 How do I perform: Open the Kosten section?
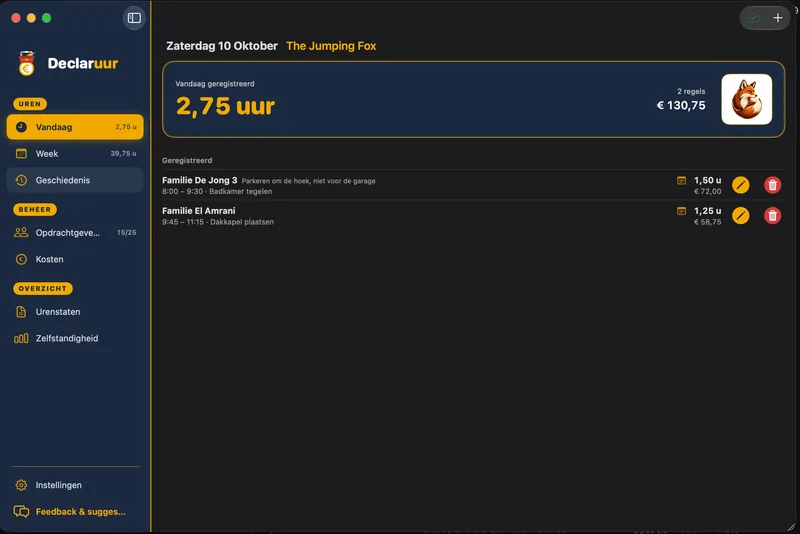tap(75, 259)
